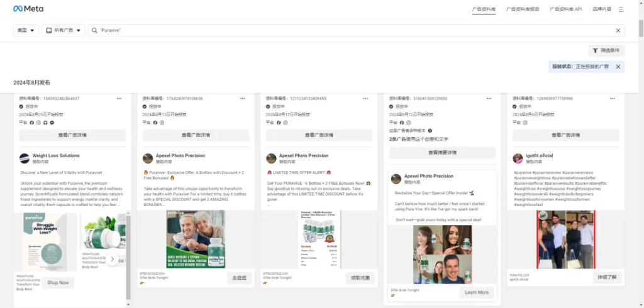Screen dimensions: 644x308
Task: Click Instagram icon on ad 516041304129850
Action: 408,123
